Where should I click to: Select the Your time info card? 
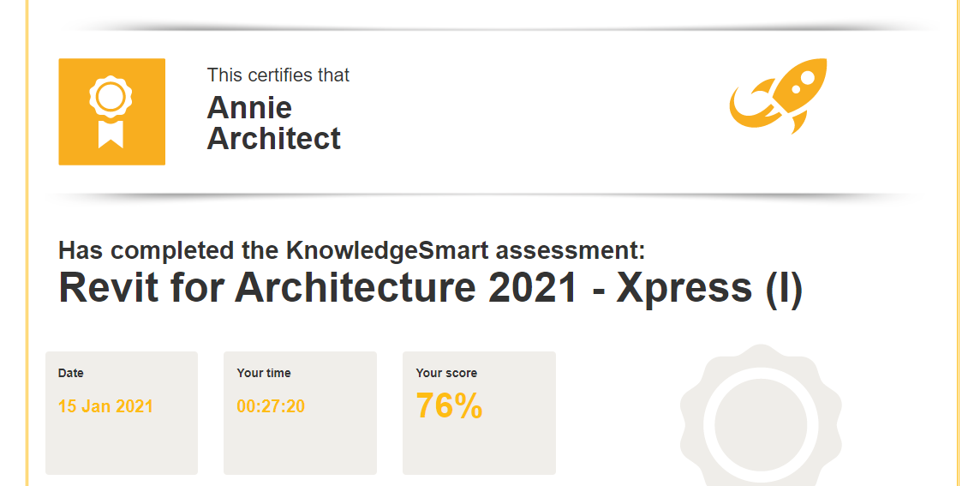coord(300,413)
